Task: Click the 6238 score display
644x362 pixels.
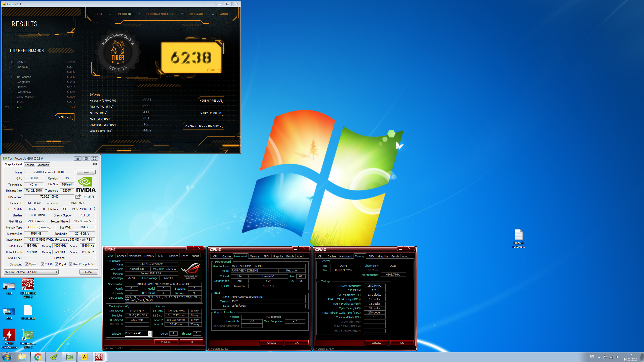Action: tap(191, 58)
